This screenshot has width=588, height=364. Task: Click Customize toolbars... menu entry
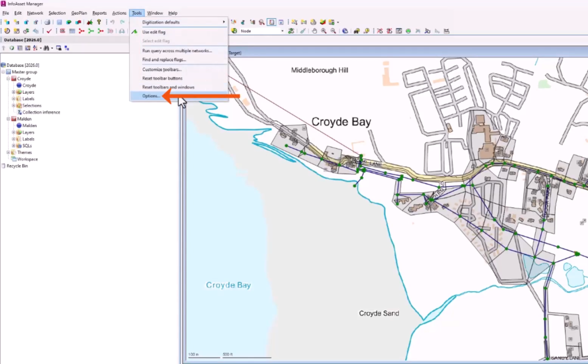tap(162, 69)
